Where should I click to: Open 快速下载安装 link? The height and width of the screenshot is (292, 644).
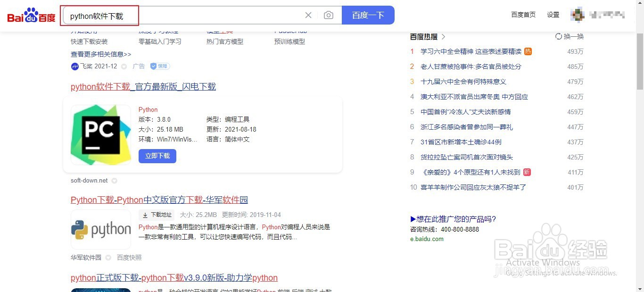click(89, 42)
